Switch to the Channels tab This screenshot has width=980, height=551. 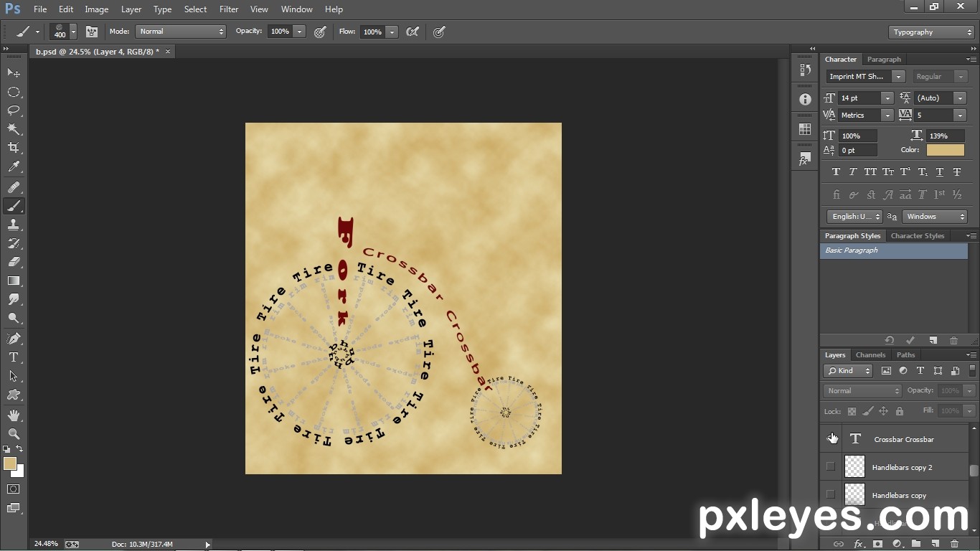coord(870,355)
